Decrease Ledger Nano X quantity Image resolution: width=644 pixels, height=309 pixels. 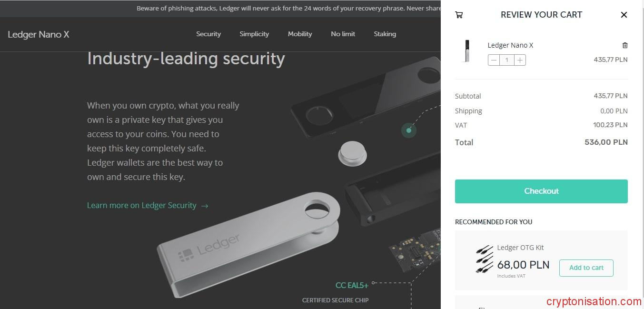coord(494,60)
